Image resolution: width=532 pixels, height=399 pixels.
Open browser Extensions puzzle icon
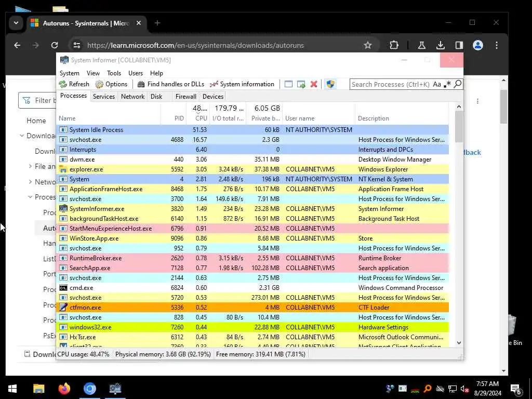click(x=394, y=45)
